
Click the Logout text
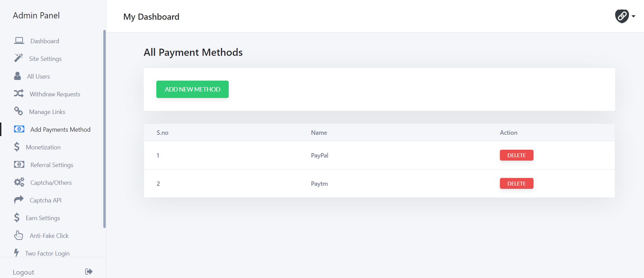click(x=23, y=272)
